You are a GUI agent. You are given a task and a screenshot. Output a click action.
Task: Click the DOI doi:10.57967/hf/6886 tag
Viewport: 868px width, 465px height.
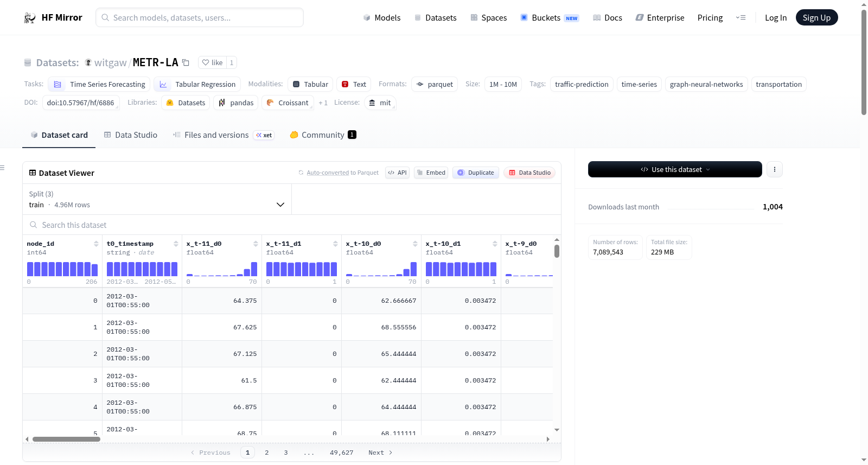click(x=81, y=103)
